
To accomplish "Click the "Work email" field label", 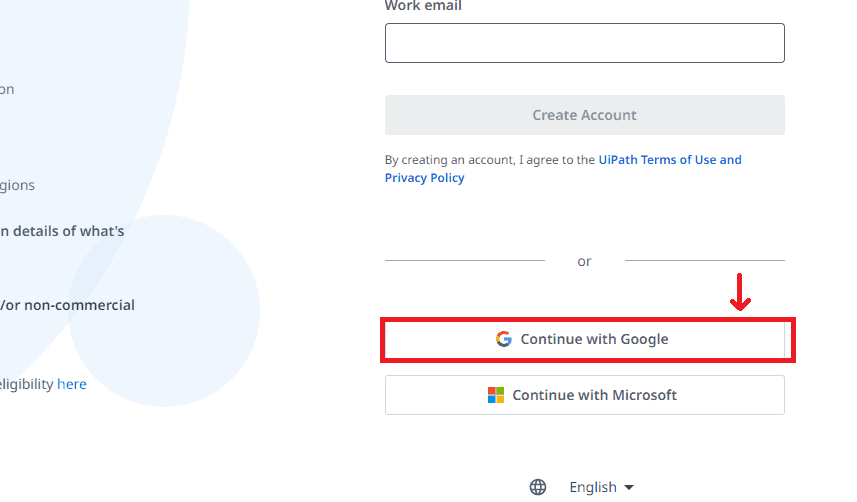I will coord(423,6).
